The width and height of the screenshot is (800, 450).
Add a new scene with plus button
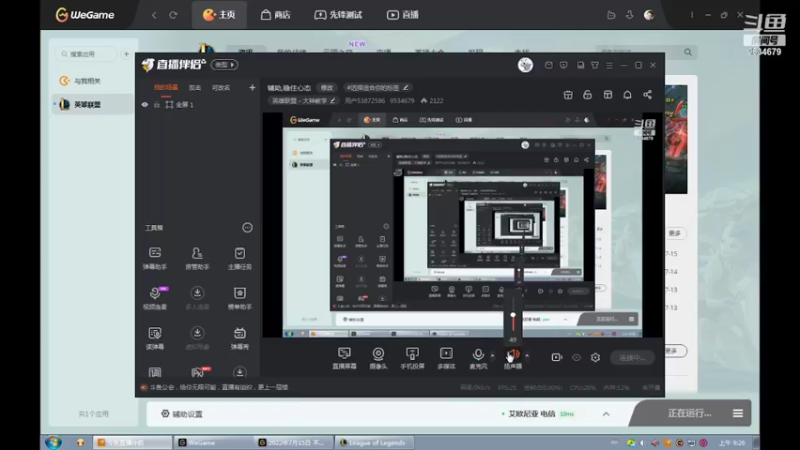tap(252, 88)
